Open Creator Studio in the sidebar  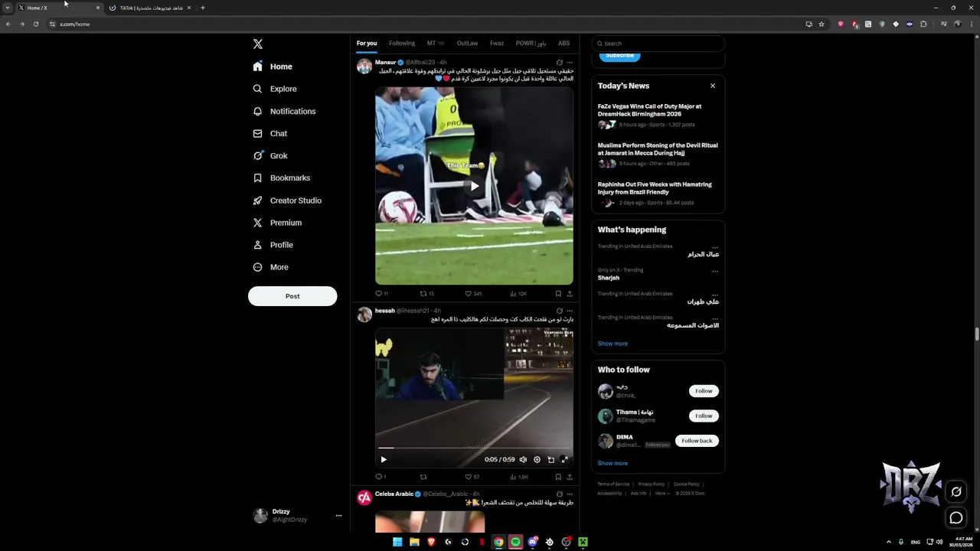tap(286, 201)
